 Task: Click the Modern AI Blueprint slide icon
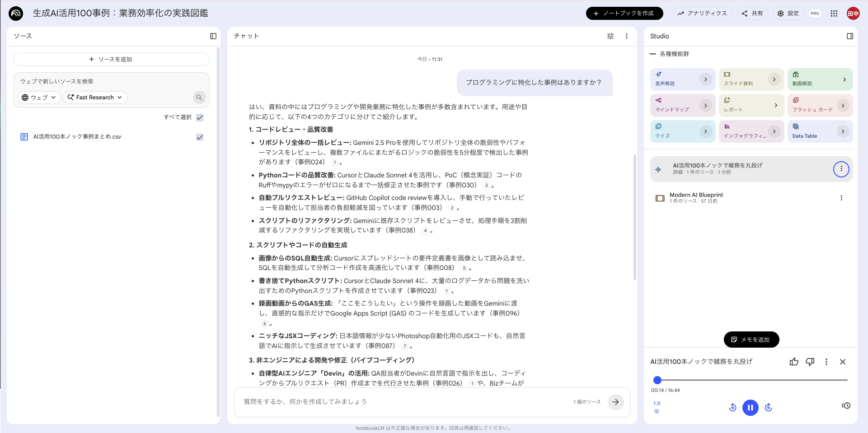660,198
